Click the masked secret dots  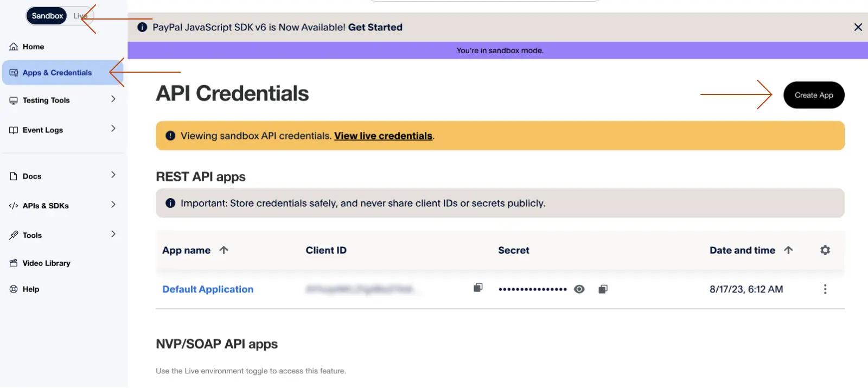[x=533, y=289]
